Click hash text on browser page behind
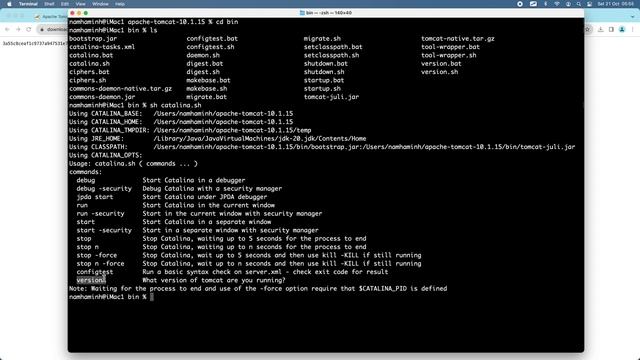 click(34, 43)
